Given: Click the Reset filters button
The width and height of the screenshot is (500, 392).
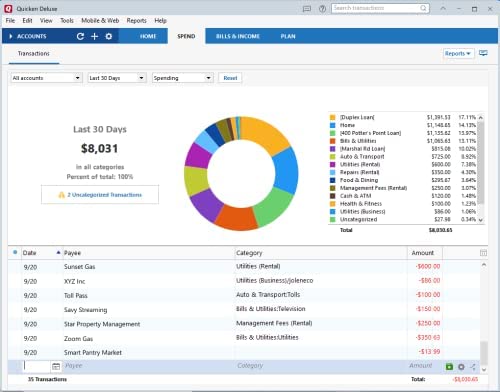Looking at the screenshot, I should (230, 78).
